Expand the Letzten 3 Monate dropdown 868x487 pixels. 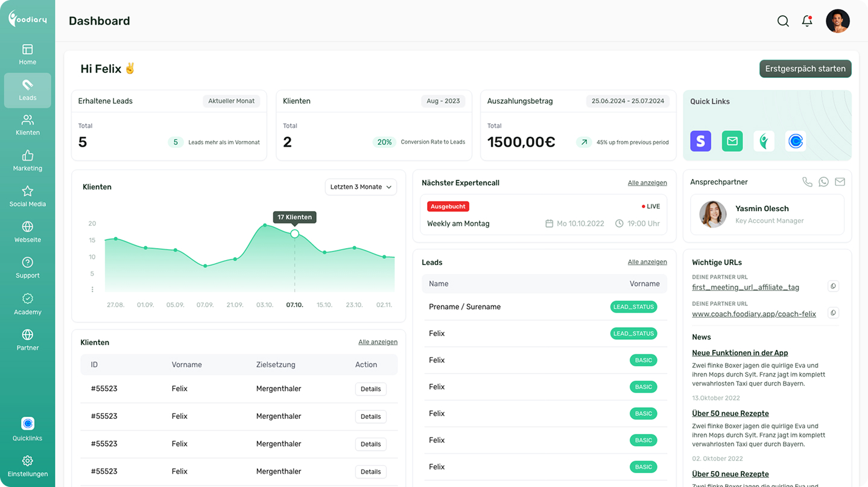coord(361,187)
